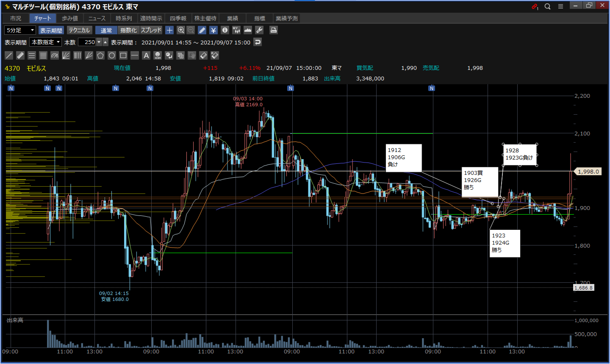Switch chart to 指数化 mode
Viewport: 610px width, 364px height.
pos(128,30)
